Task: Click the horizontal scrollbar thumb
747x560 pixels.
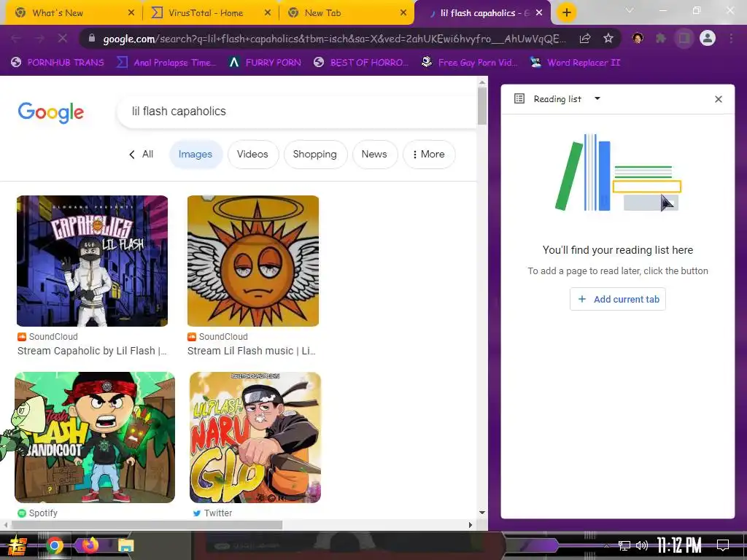Action: (147, 525)
